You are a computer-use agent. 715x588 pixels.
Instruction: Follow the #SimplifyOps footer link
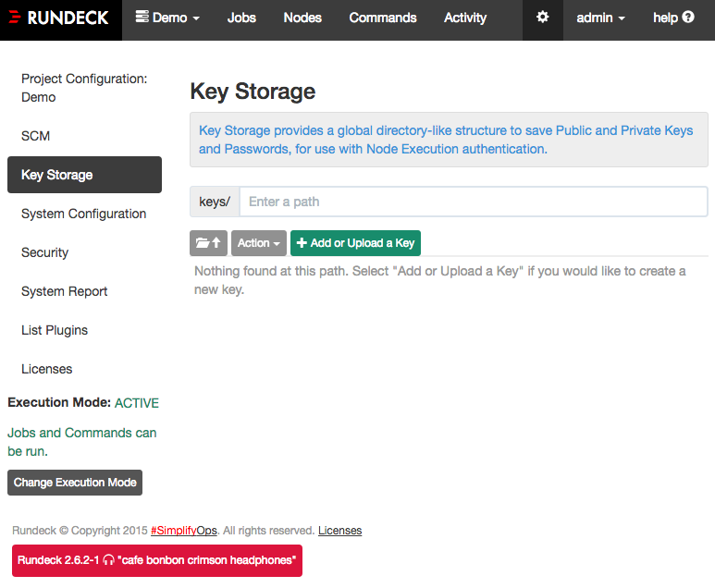click(x=183, y=531)
